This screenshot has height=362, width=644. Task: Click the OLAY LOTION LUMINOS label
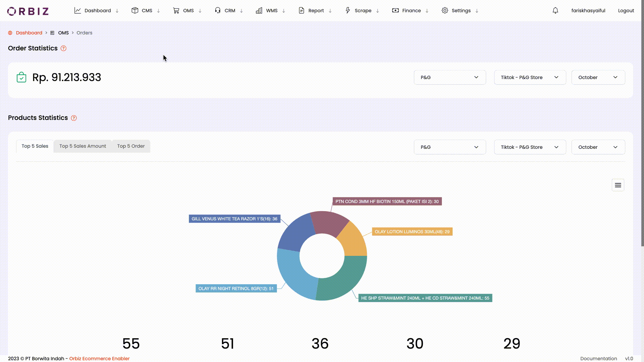pyautogui.click(x=412, y=232)
